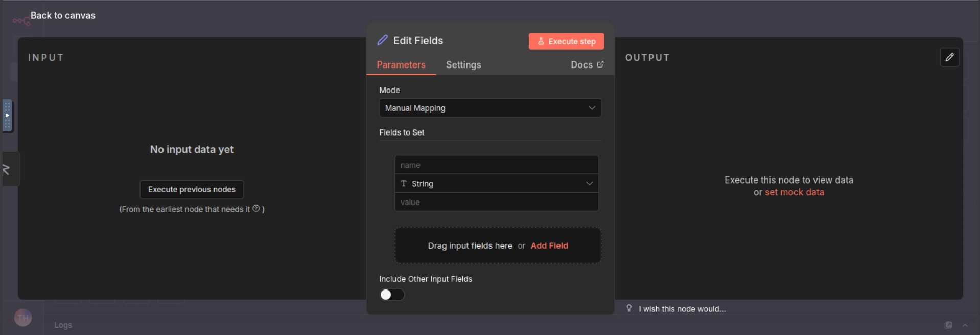
Task: Click the field value input
Action: coord(497,202)
